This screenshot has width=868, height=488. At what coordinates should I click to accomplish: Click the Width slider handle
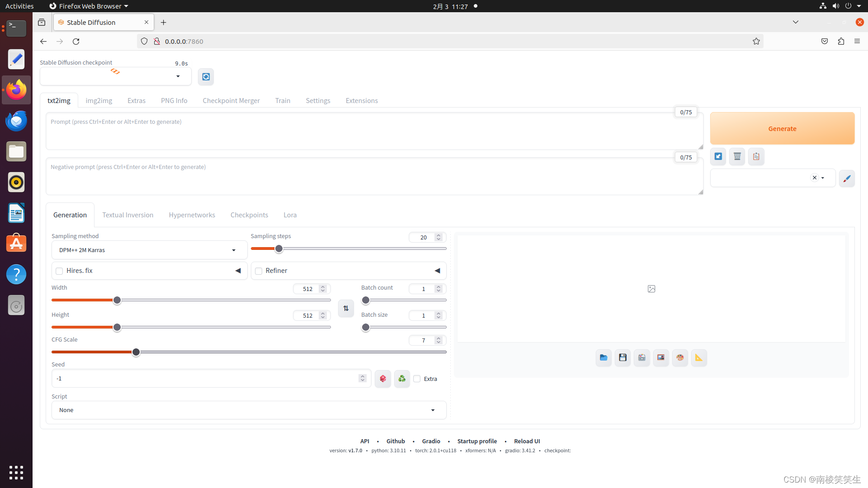pos(117,300)
